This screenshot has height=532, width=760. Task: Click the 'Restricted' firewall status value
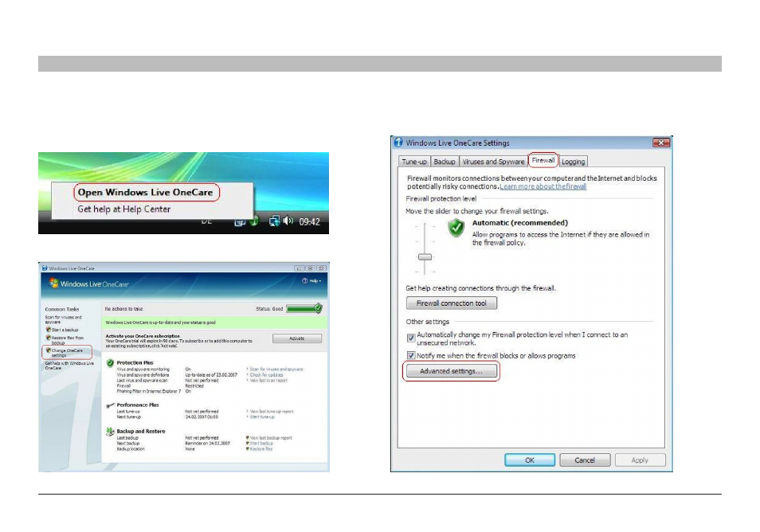tap(194, 386)
